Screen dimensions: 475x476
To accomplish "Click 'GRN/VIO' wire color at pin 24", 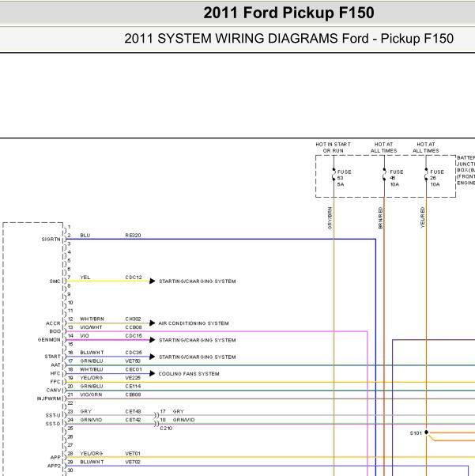I will [91, 420].
